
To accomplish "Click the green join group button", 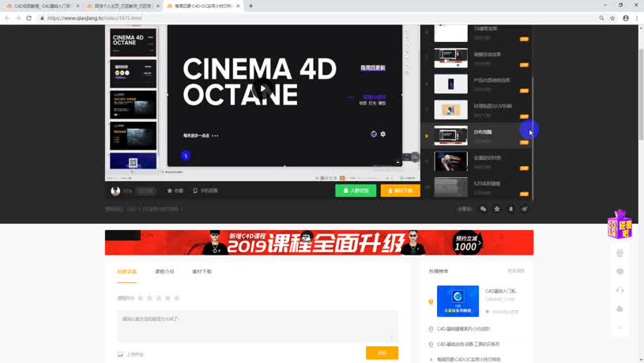I will pyautogui.click(x=356, y=191).
